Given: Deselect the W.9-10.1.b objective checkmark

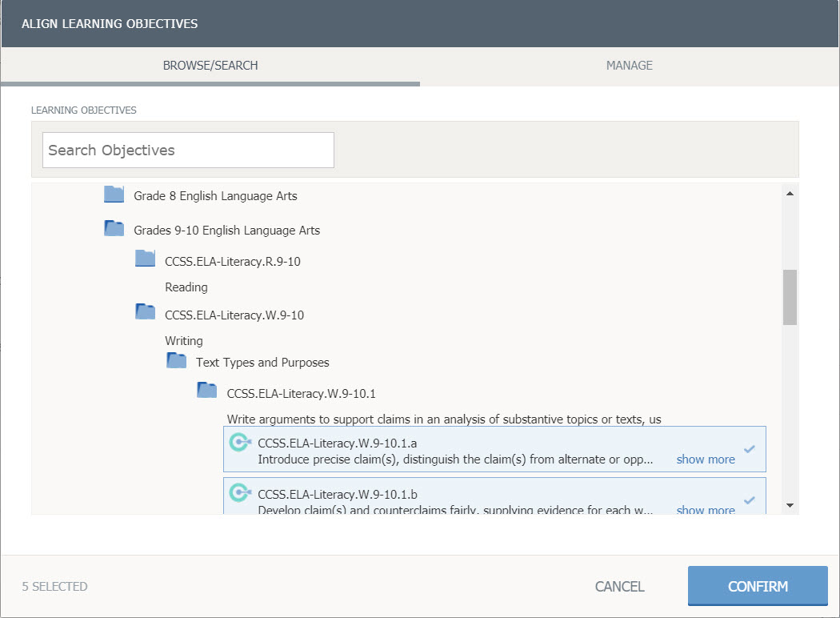Looking at the screenshot, I should tap(750, 500).
